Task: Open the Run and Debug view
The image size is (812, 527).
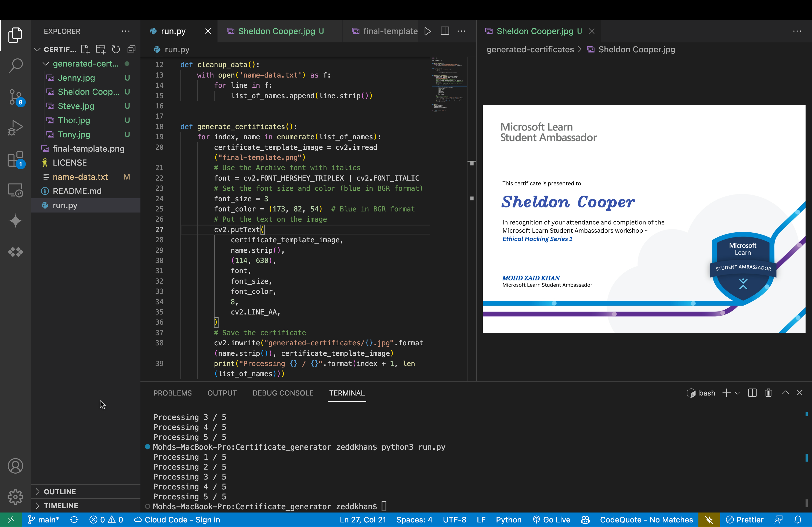Action: pos(15,128)
